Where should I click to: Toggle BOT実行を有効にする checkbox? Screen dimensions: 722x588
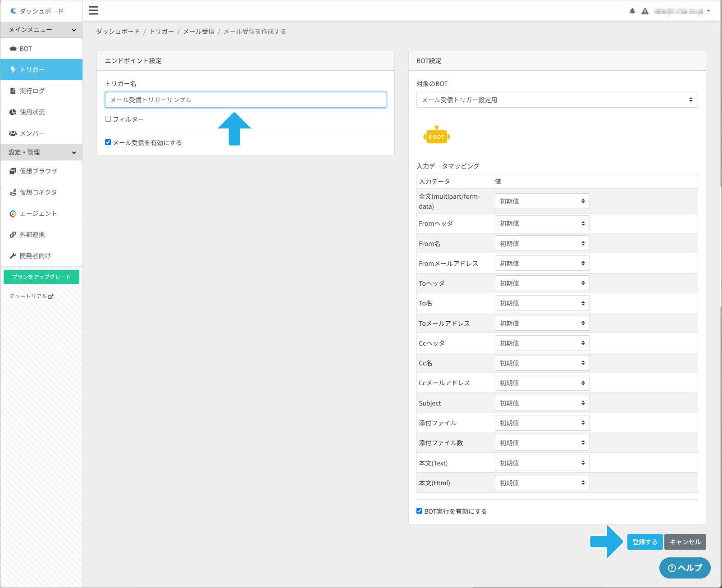tap(419, 511)
